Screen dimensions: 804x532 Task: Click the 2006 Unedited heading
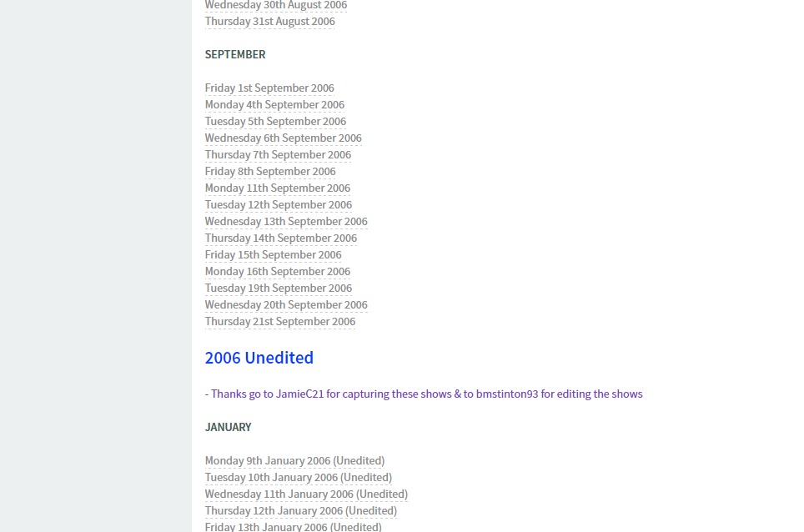pyautogui.click(x=259, y=358)
